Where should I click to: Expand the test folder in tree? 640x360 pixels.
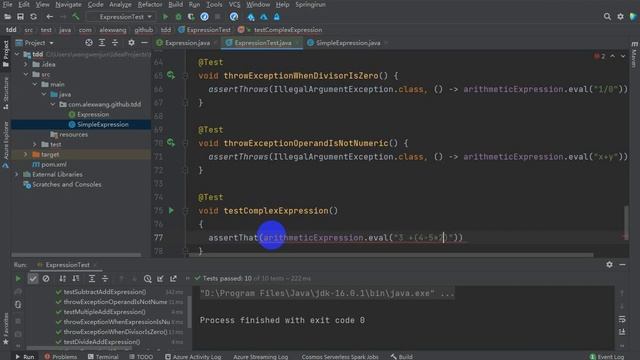coord(35,144)
